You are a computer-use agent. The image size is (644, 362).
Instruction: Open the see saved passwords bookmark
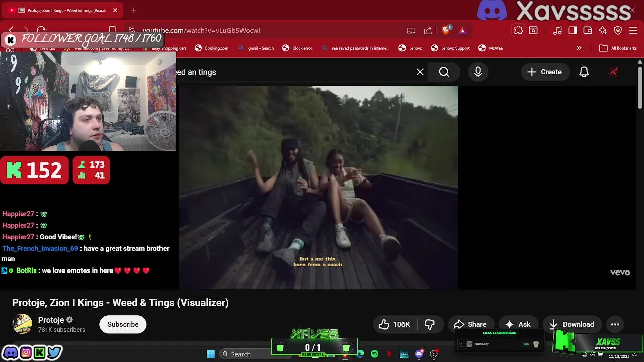355,48
